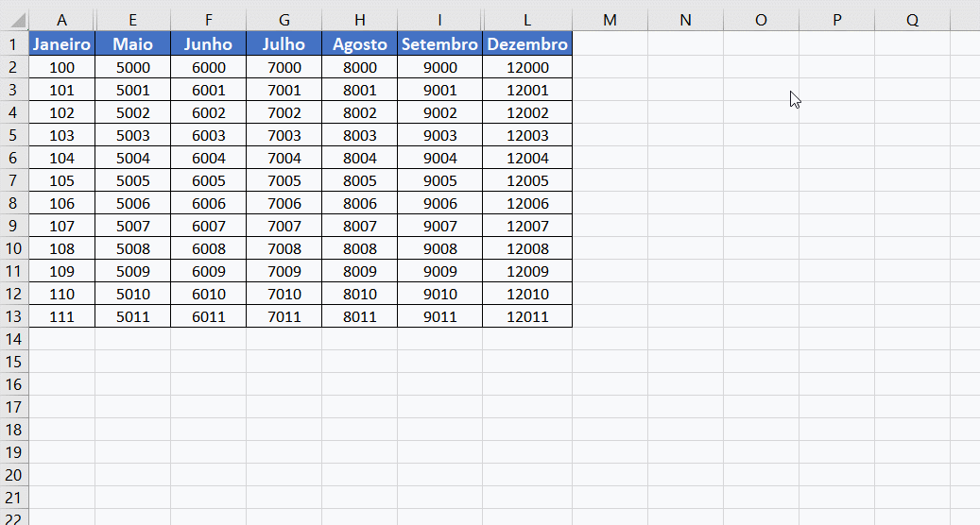980x525 pixels.
Task: Click cell with value 12011
Action: [526, 316]
